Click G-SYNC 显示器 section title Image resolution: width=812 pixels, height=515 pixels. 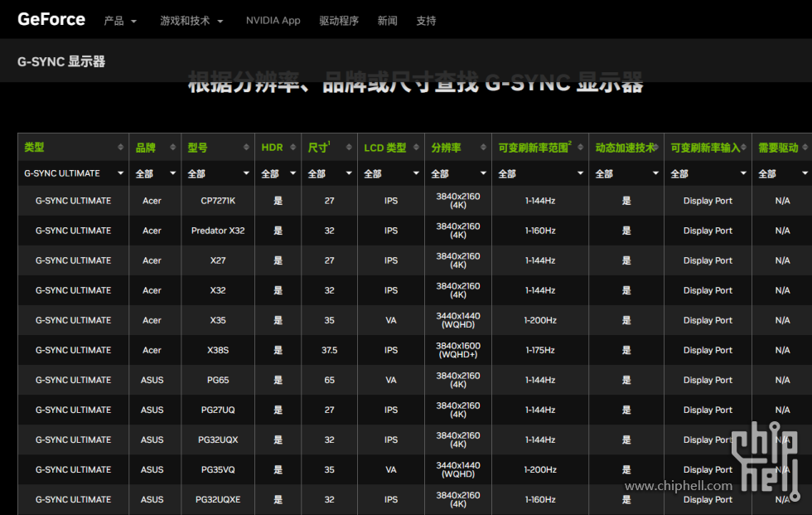click(61, 61)
